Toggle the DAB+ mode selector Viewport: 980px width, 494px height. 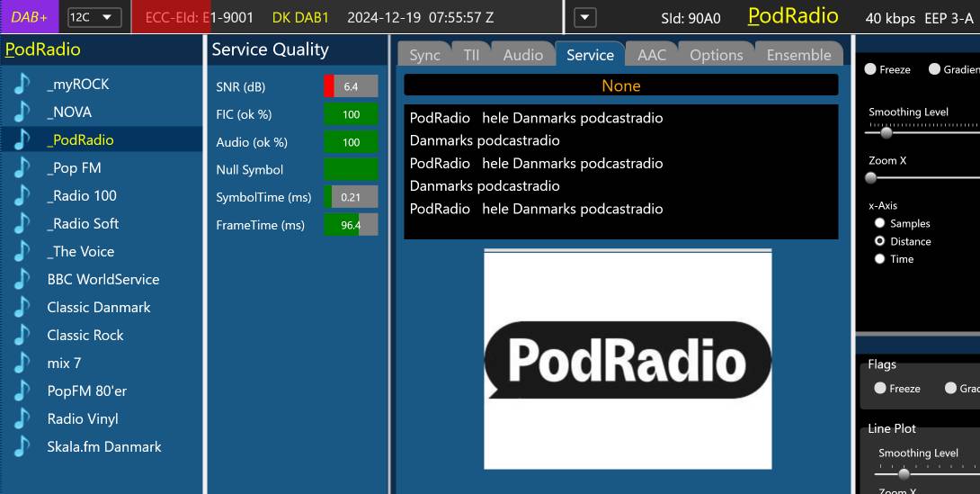point(30,17)
